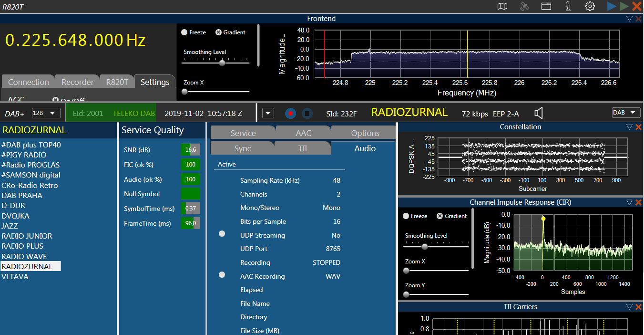Start audio recording with red record button
644x335 pixels.
click(290, 113)
